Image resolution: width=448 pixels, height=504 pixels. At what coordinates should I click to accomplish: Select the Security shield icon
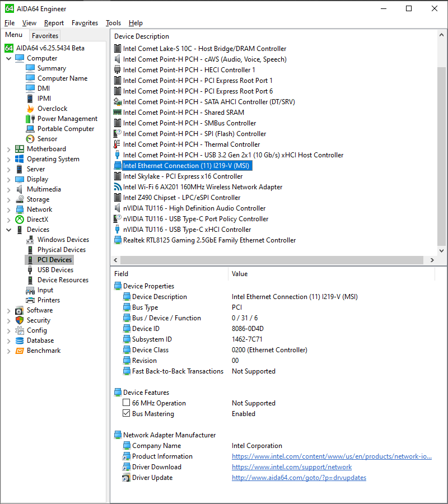(20, 320)
